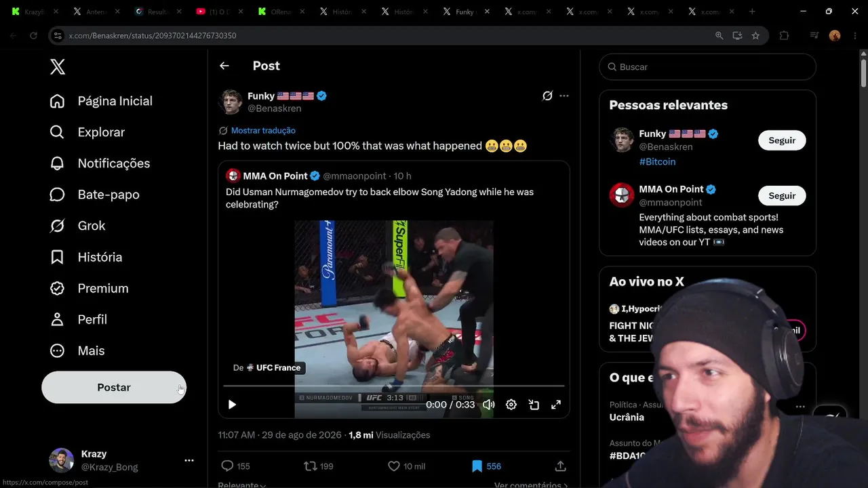Bookmark this page with the star icon
Image resolution: width=868 pixels, height=488 pixels.
point(755,35)
